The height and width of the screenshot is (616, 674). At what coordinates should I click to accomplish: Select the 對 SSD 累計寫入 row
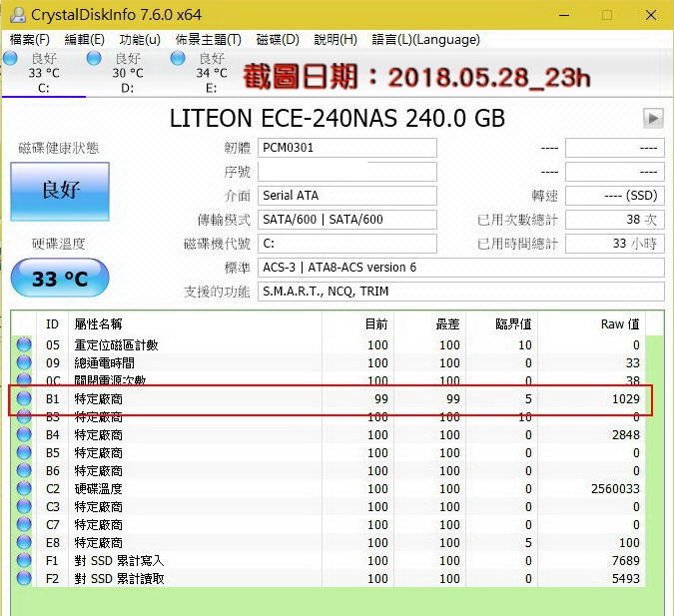pos(328,560)
